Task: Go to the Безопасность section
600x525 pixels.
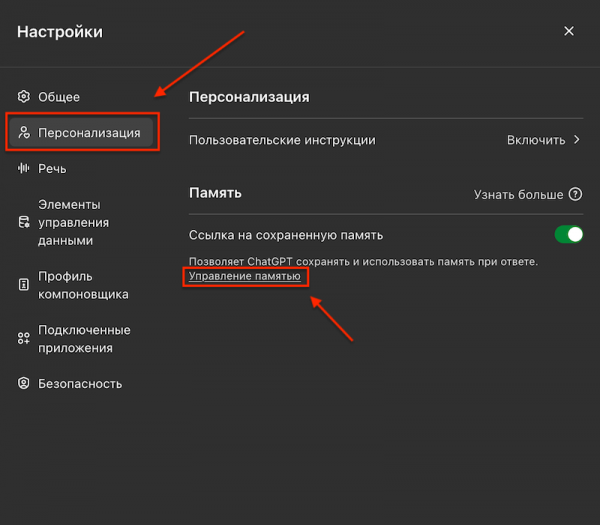Action: point(80,383)
